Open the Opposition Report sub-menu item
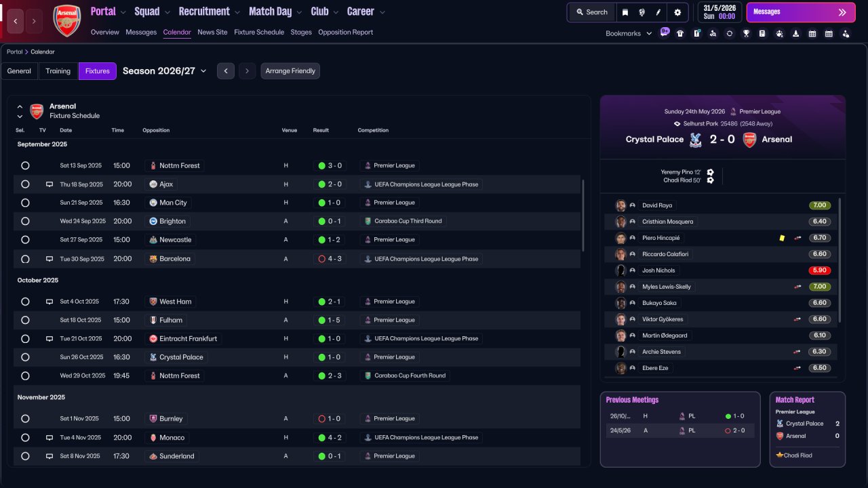 (x=345, y=32)
